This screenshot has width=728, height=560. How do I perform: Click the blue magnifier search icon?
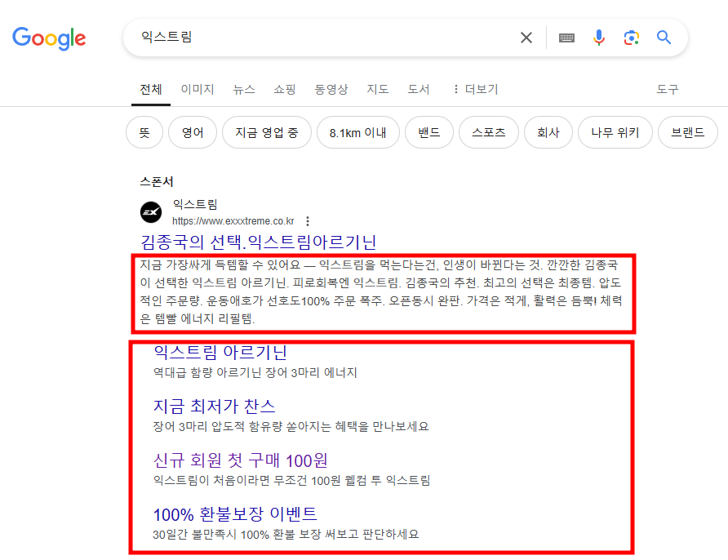coord(664,38)
